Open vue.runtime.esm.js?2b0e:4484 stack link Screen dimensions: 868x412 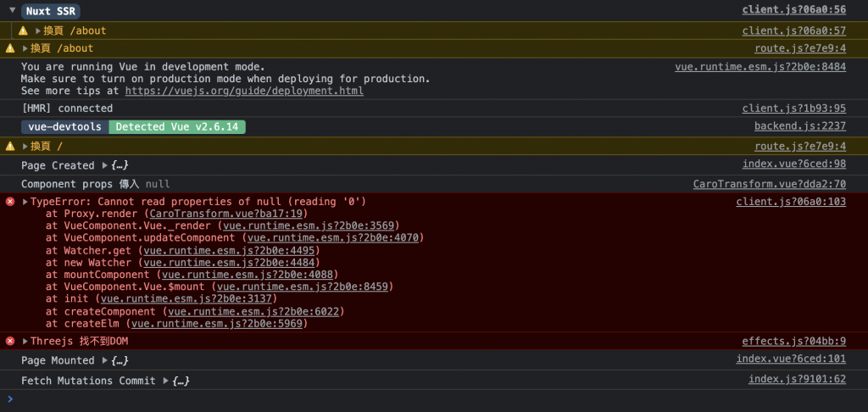click(x=229, y=263)
